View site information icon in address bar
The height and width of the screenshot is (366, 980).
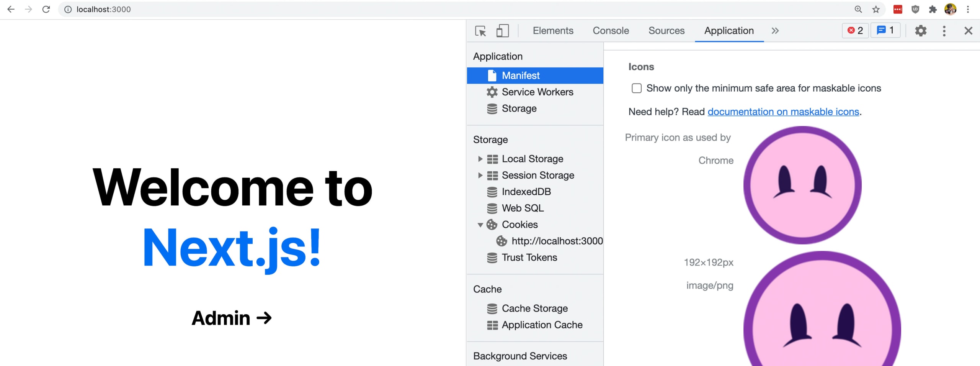pyautogui.click(x=68, y=9)
